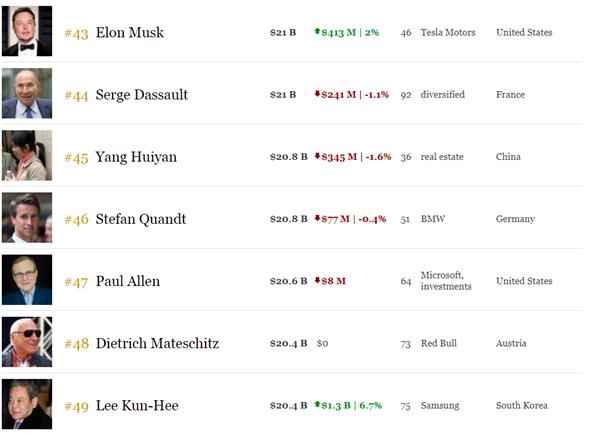Click the red down arrow beside Paul Allen's $8 M
The image size is (600, 434).
click(317, 281)
